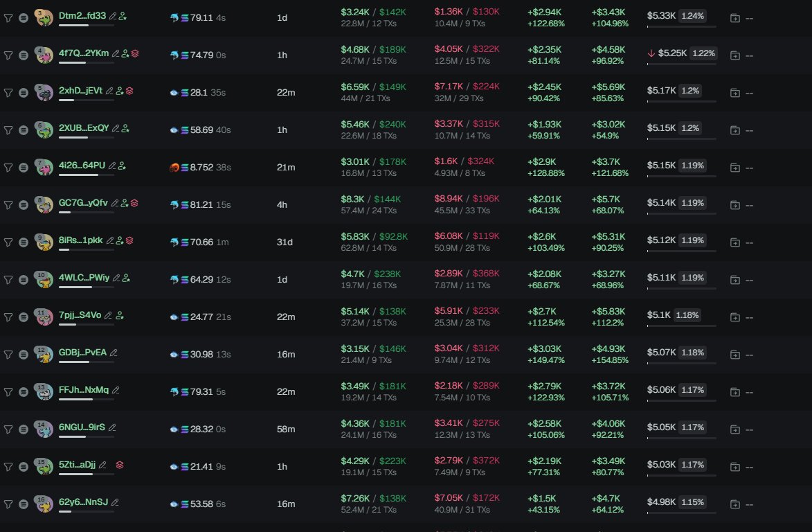Screen dimensions: 812x532
Task: Open wallet 8iRs...1pkk
Action: pos(81,240)
